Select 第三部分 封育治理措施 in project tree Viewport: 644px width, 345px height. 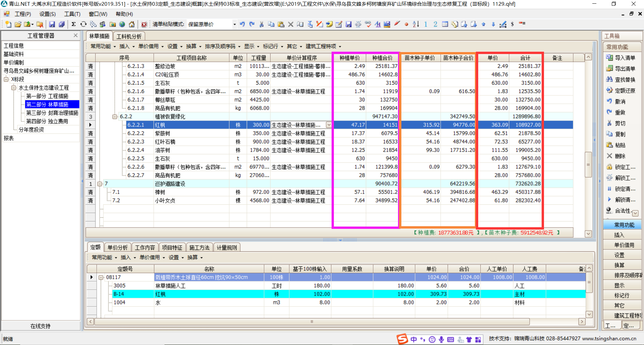point(52,113)
